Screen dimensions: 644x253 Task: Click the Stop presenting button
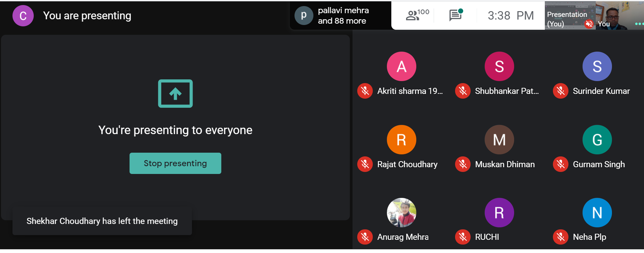(175, 163)
